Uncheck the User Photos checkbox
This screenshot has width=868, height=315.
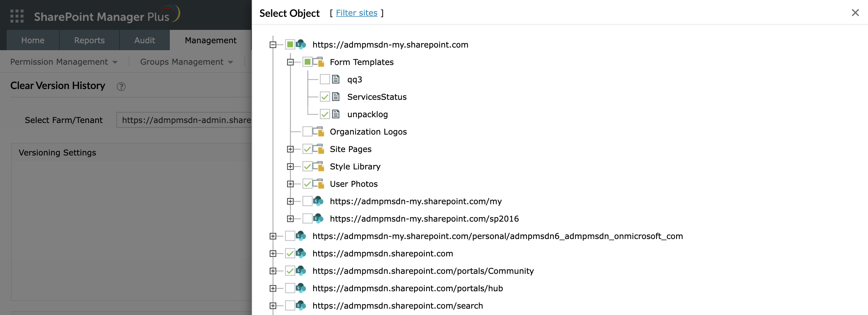[307, 184]
